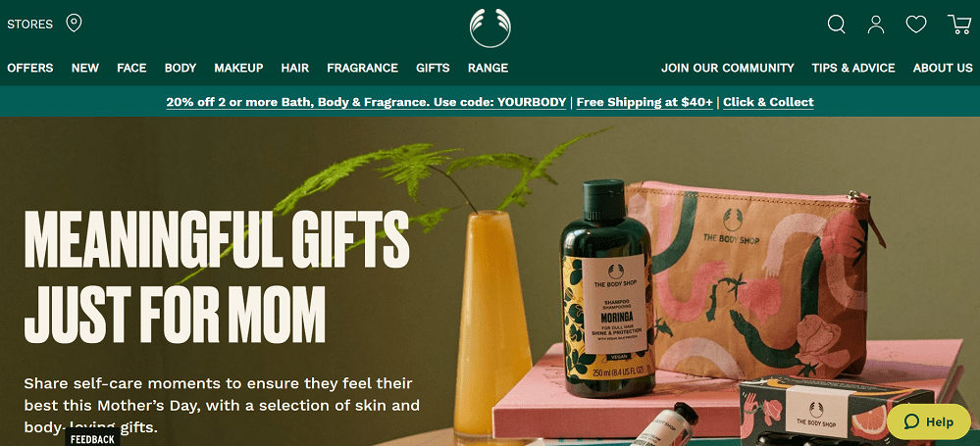Expand the BODY category menu
The height and width of the screenshot is (446, 980).
tap(181, 68)
